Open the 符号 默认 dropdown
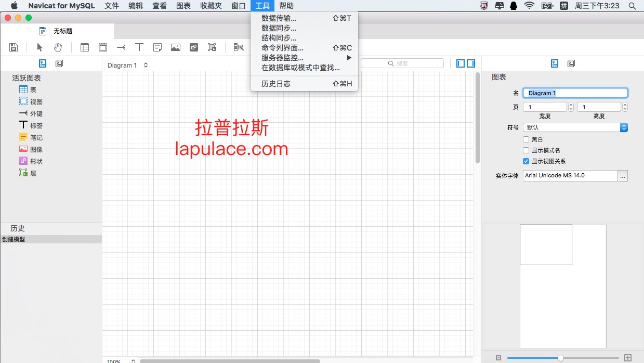The height and width of the screenshot is (363, 644). (x=575, y=127)
